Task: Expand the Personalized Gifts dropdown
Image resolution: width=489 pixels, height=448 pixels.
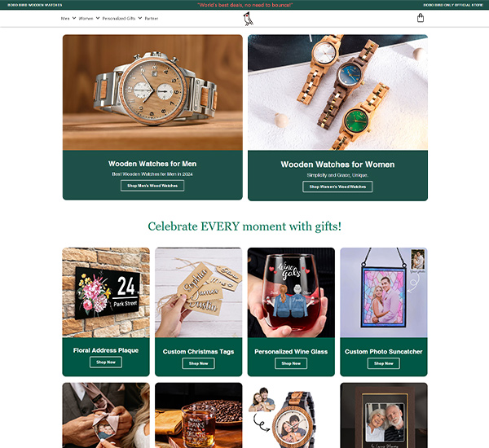Action: (122, 19)
